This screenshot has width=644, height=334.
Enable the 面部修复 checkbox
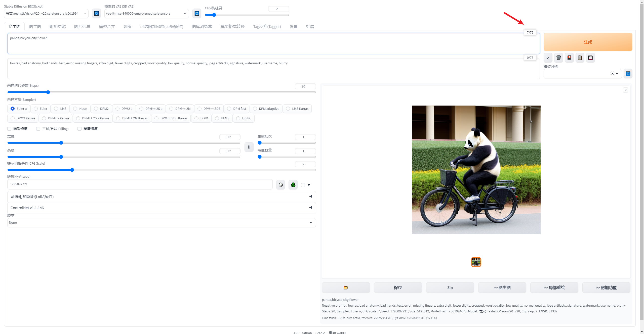pyautogui.click(x=10, y=129)
